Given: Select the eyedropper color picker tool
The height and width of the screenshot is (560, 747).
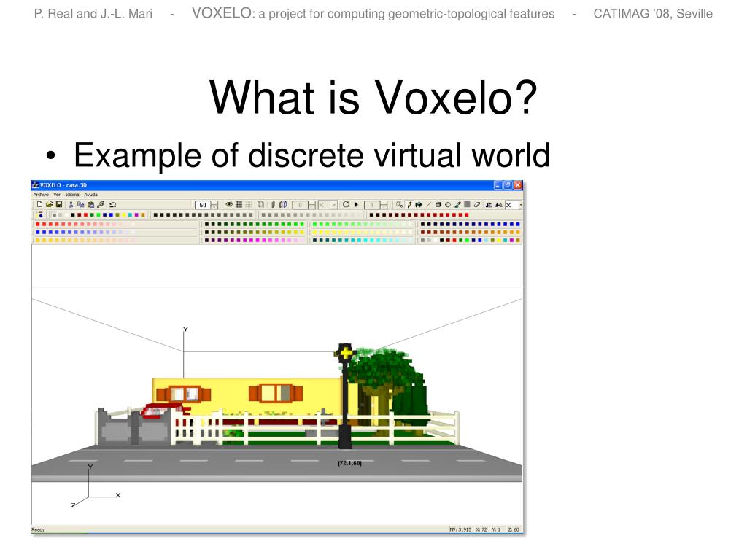Looking at the screenshot, I should point(458,205).
